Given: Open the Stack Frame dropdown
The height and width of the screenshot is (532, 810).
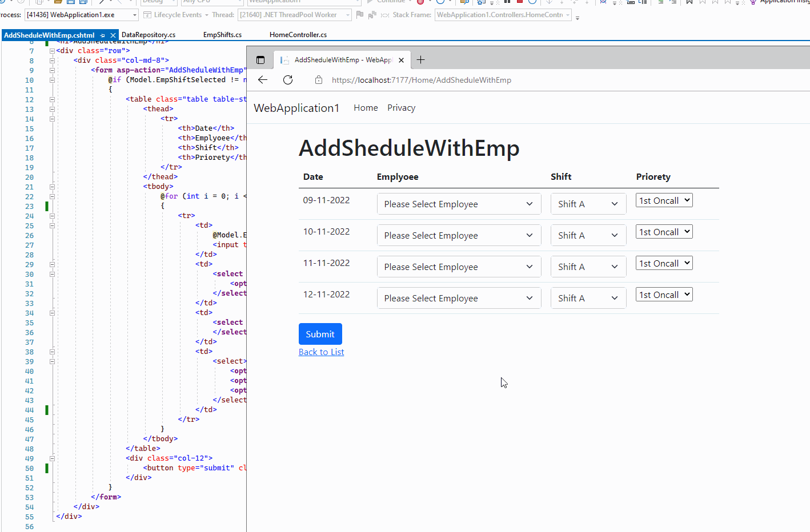Looking at the screenshot, I should click(503, 15).
